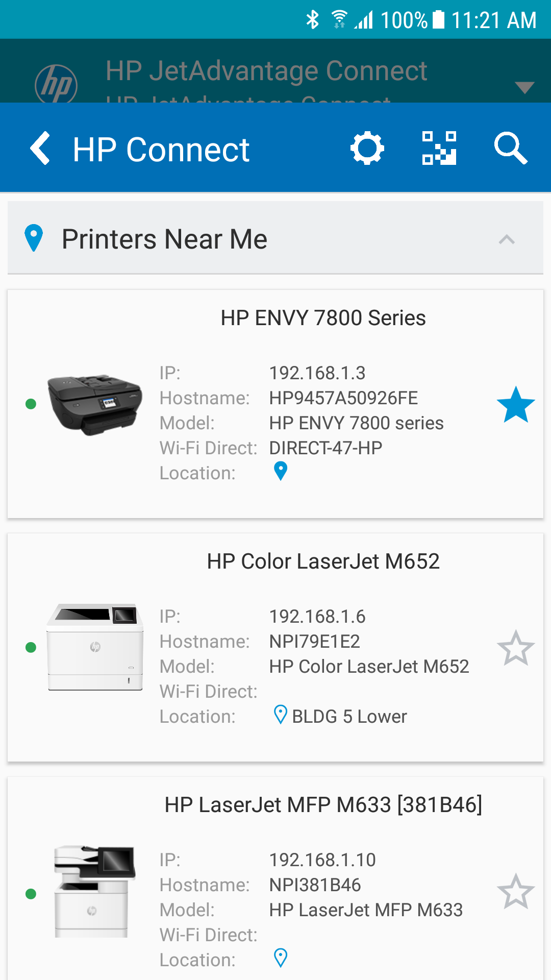Select the HP ENVY 7800 Series title
This screenshot has height=980, width=551.
323,318
